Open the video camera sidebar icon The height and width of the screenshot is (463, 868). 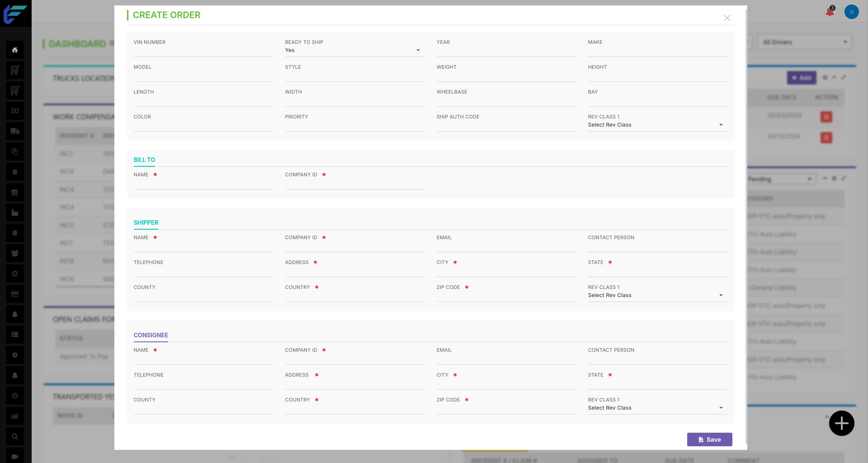point(15,457)
